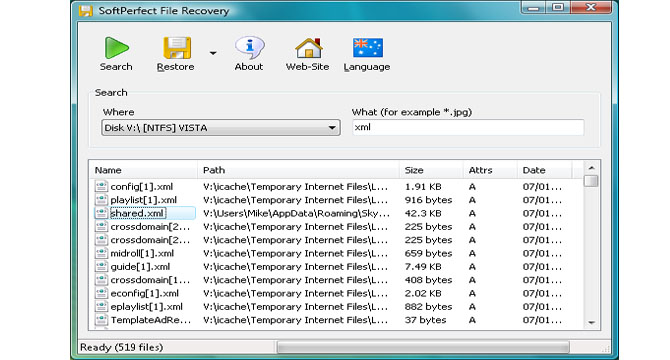Click the 916 bytes size cell
The width and height of the screenshot is (670, 360).
[428, 200]
